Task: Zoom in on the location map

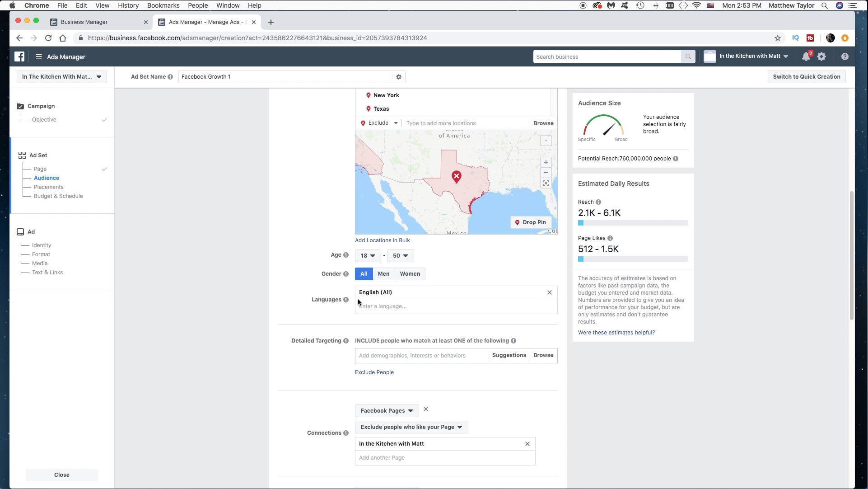Action: point(546,162)
